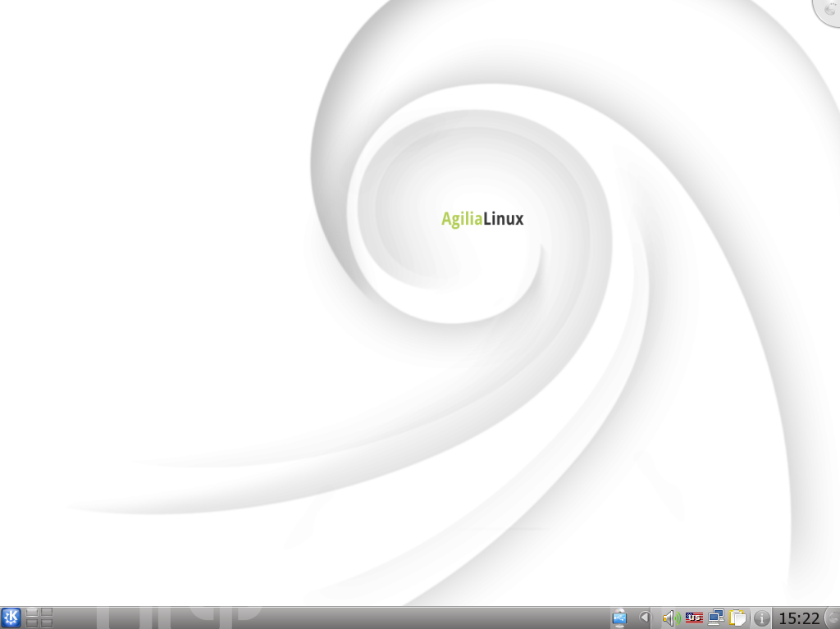
Task: Switch to virtual desktop 1 in pager
Action: point(33,612)
